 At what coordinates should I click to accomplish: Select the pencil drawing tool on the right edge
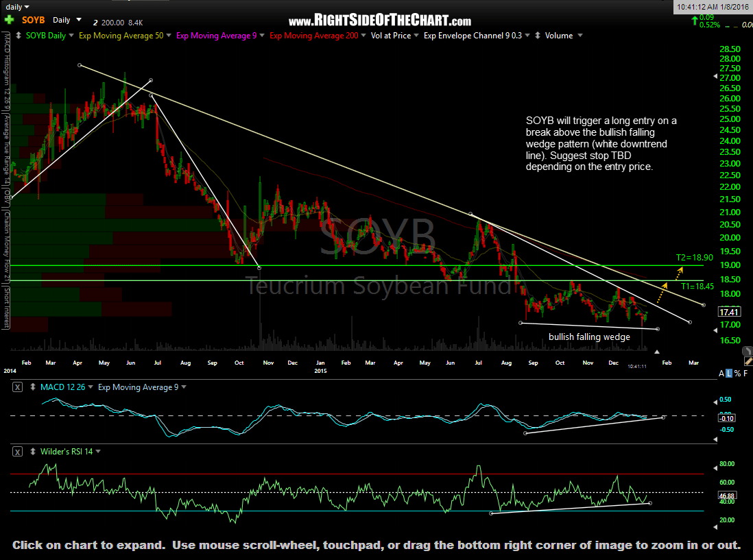[748, 361]
